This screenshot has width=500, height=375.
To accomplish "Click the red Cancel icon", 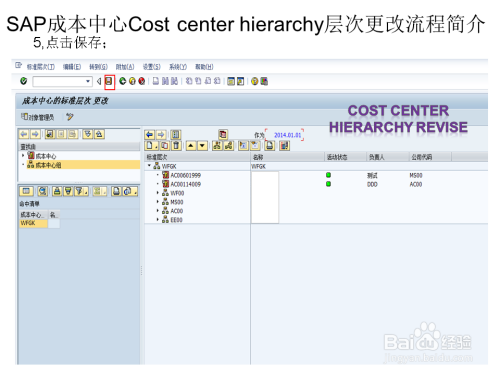I will coord(141,81).
